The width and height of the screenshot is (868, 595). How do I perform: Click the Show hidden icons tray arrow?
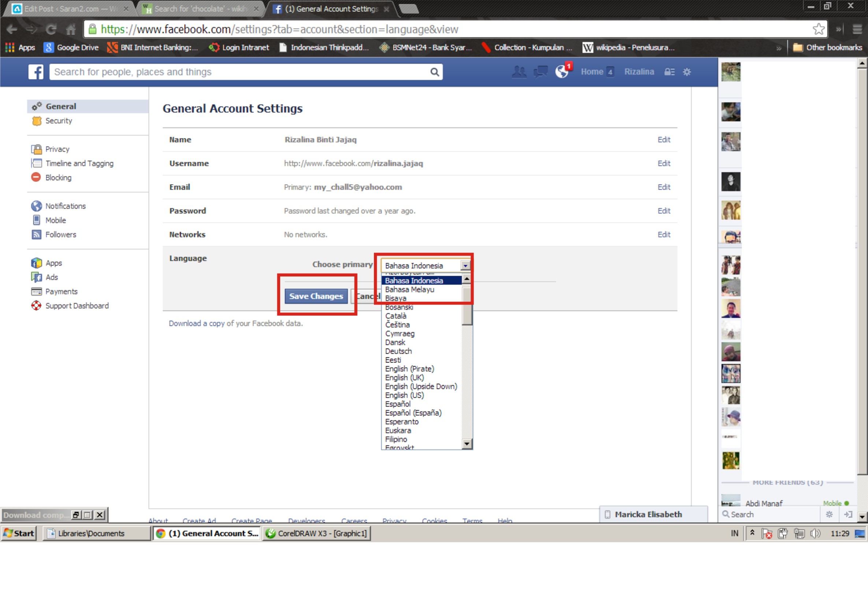tap(752, 533)
